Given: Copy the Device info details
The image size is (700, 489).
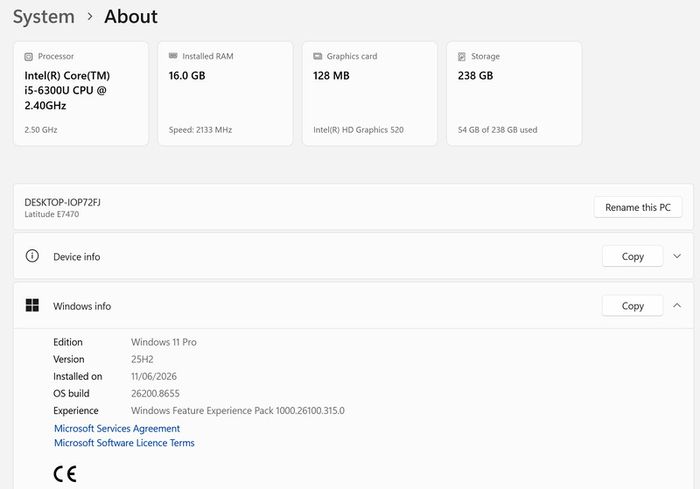Looking at the screenshot, I should [x=632, y=256].
